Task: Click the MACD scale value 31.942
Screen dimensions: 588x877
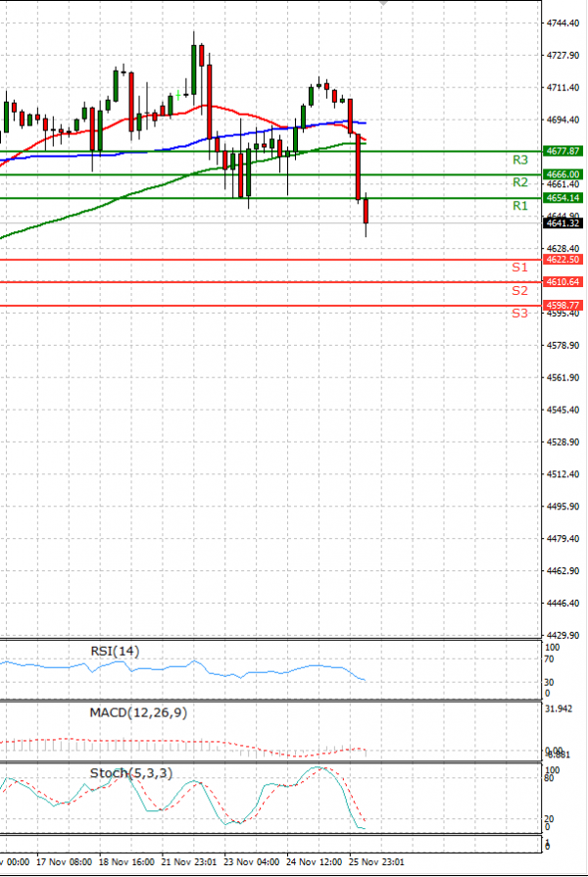Action: point(559,708)
